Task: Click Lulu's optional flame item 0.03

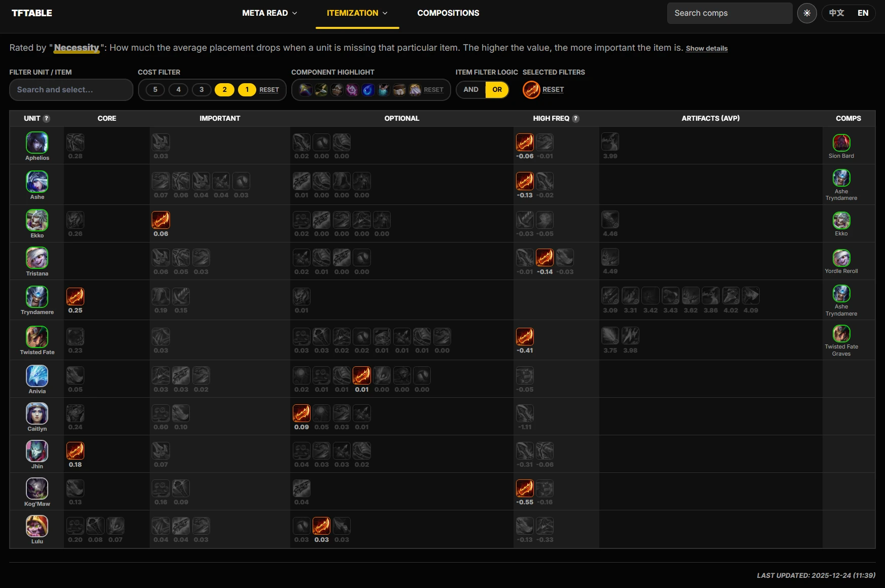Action: (x=321, y=526)
